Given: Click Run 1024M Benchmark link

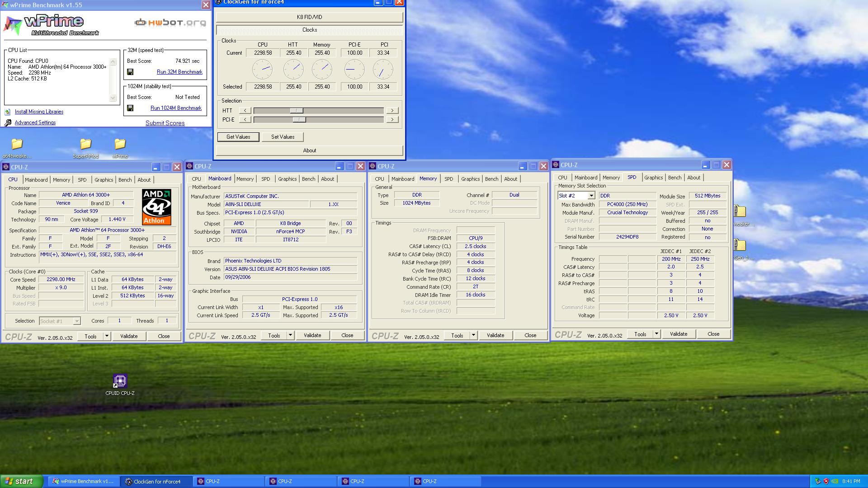Looking at the screenshot, I should coord(176,108).
